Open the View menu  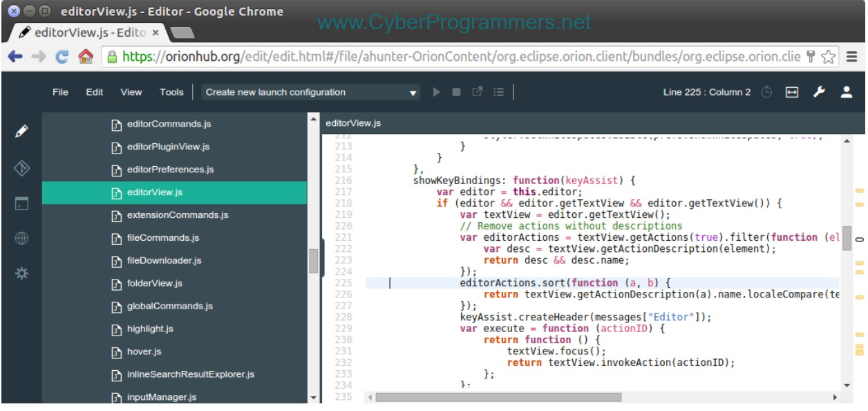(131, 92)
